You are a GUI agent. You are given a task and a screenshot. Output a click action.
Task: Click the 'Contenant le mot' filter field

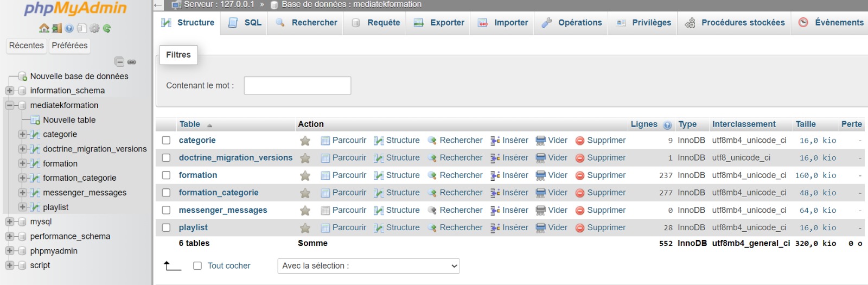pyautogui.click(x=297, y=85)
